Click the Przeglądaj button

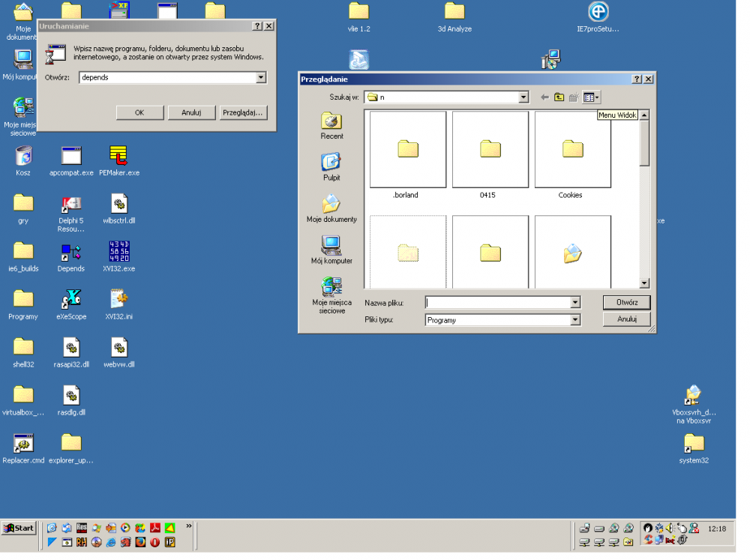tap(243, 112)
